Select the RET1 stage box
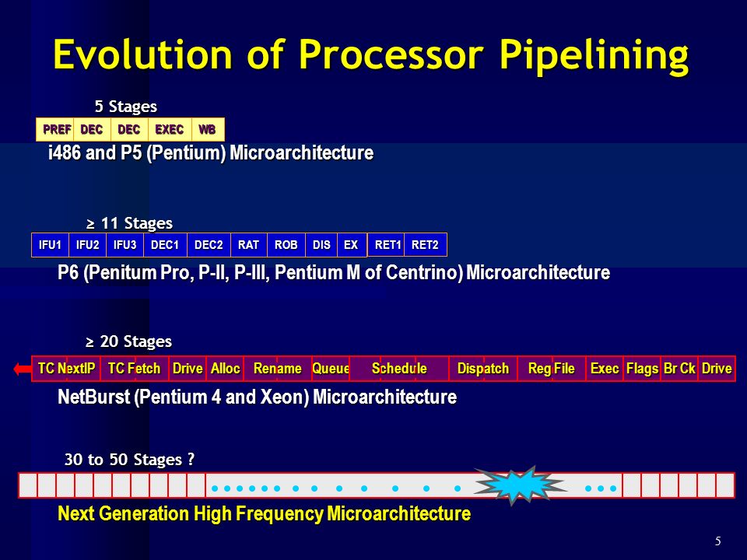This screenshot has height=560, width=747. [386, 245]
